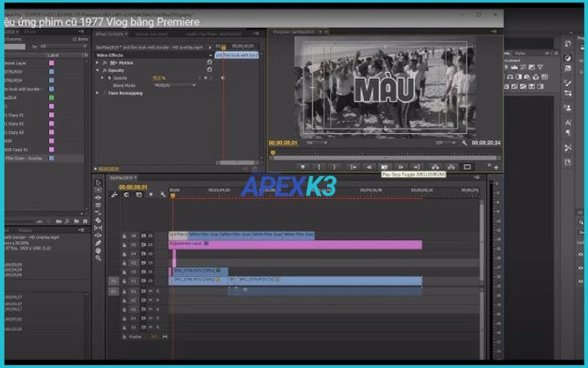
Task: Select the pink Adjustment Layer clip in timeline
Action: click(x=294, y=244)
